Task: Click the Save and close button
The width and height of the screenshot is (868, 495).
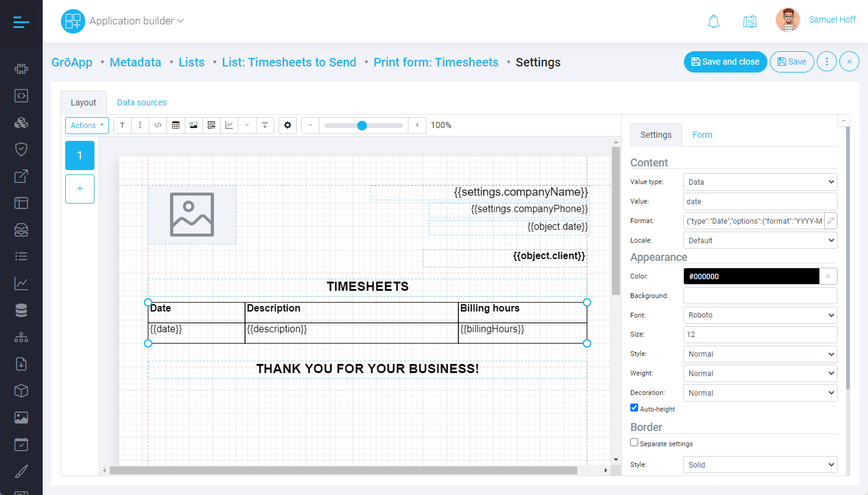Action: 725,62
